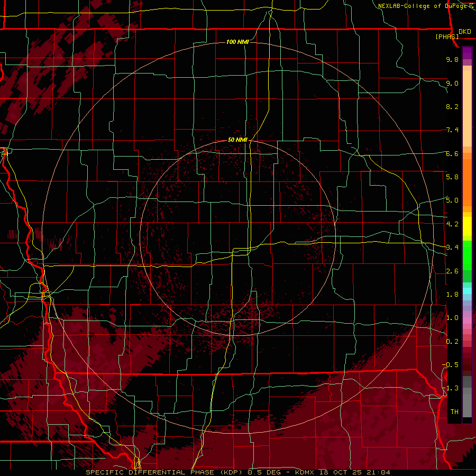
Task: Click the 1.0 value on the color scale
Action: tap(452, 317)
